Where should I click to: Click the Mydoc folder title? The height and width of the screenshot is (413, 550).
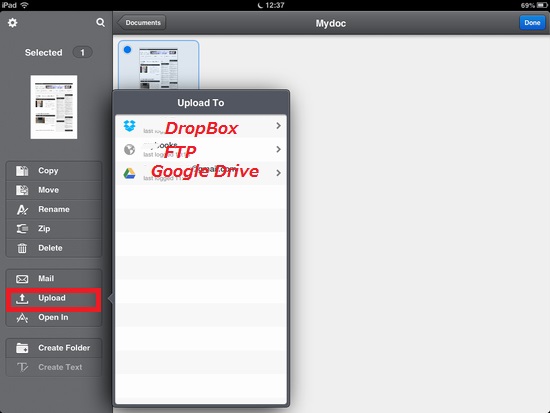[331, 23]
